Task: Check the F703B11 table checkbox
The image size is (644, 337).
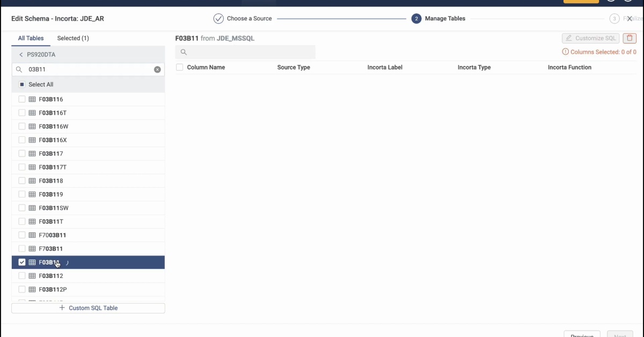Action: point(22,248)
